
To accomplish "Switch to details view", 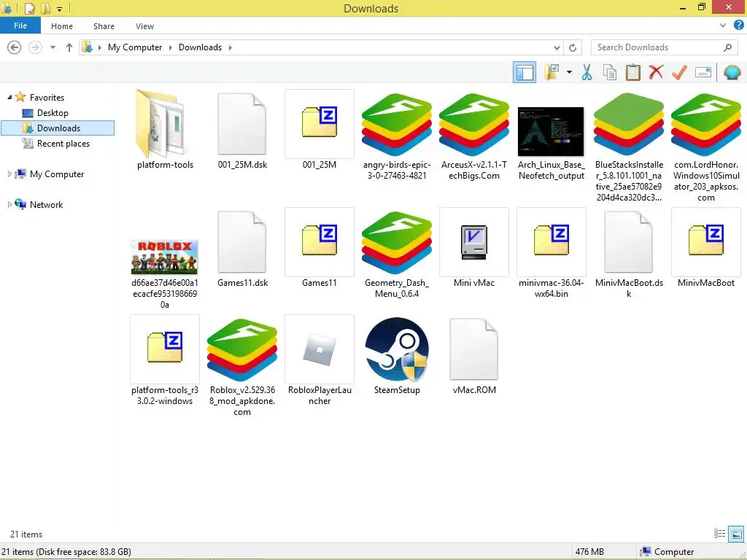I will (719, 534).
